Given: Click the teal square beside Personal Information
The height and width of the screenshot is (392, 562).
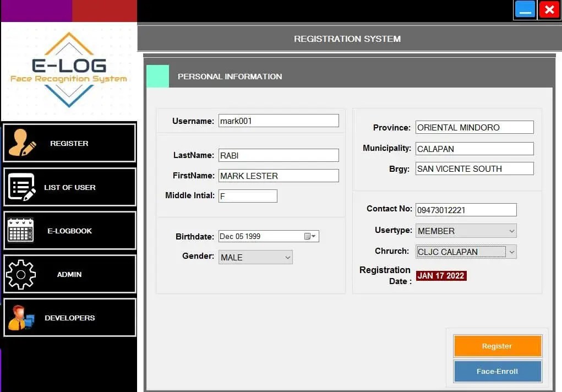Looking at the screenshot, I should (x=157, y=77).
